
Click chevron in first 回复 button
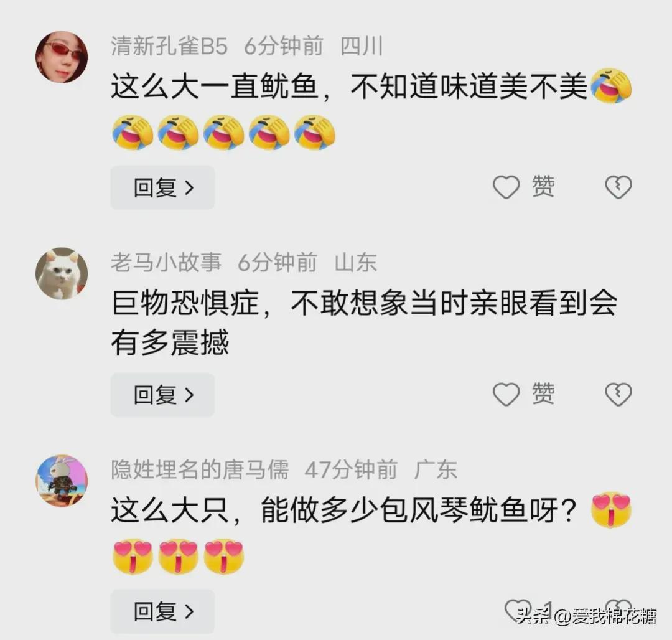(x=189, y=188)
